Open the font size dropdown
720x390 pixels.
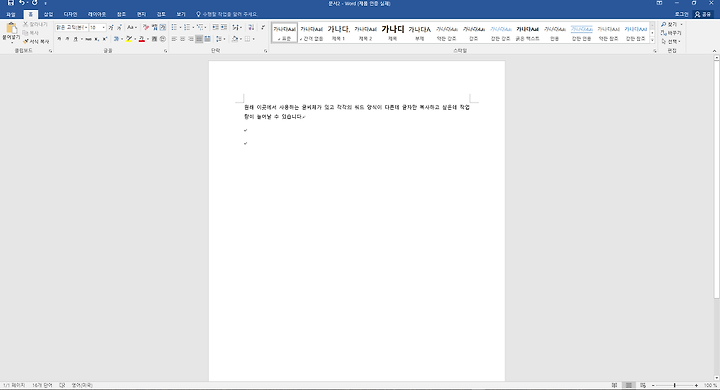(x=103, y=28)
